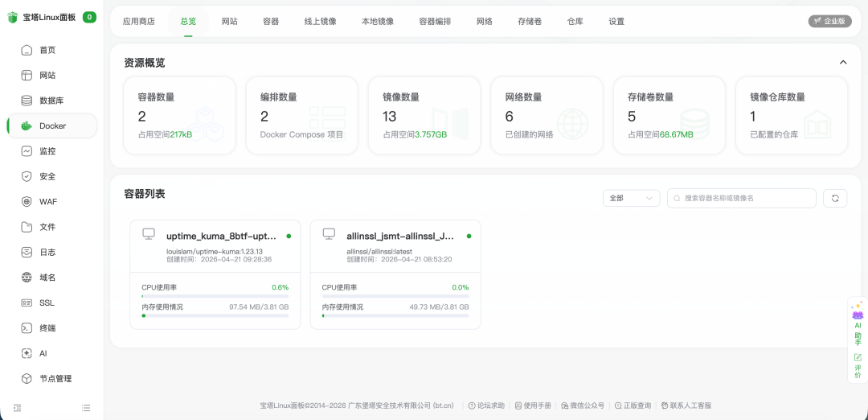Click memory usage bar of allinssl card

click(x=395, y=316)
